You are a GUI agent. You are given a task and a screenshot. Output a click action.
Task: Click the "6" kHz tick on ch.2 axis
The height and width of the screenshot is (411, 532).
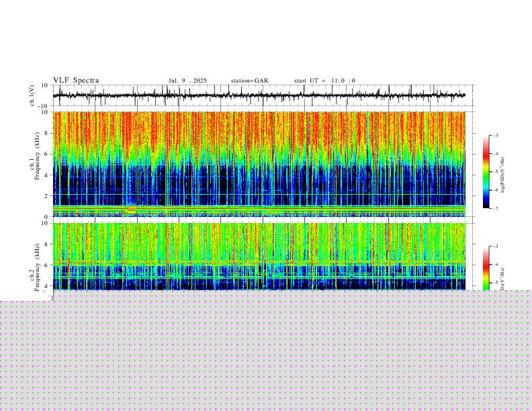tap(46, 265)
